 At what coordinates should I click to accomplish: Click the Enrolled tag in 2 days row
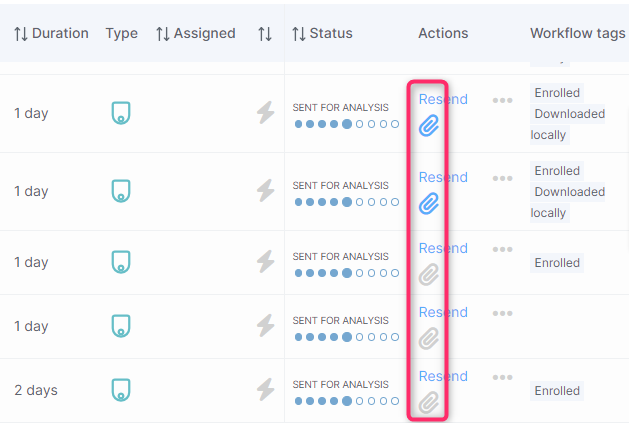[x=557, y=390]
